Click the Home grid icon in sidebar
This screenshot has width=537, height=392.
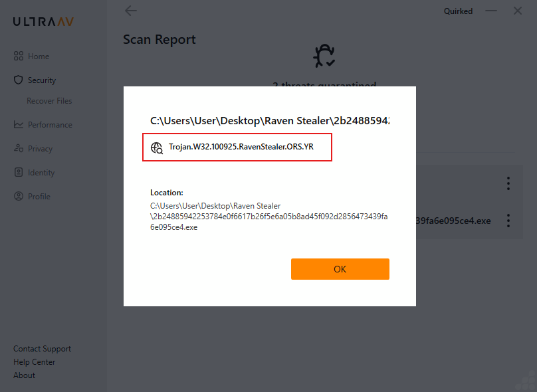pyautogui.click(x=19, y=56)
